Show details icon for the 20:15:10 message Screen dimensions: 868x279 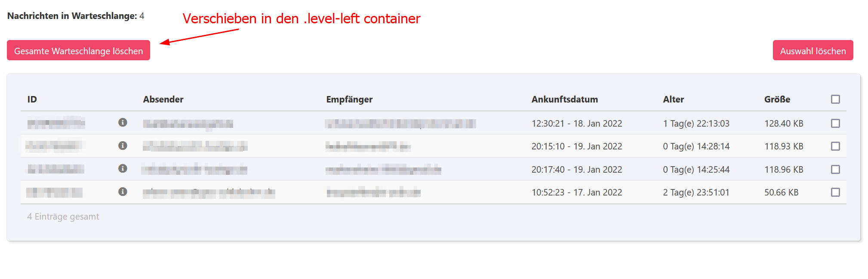(123, 146)
